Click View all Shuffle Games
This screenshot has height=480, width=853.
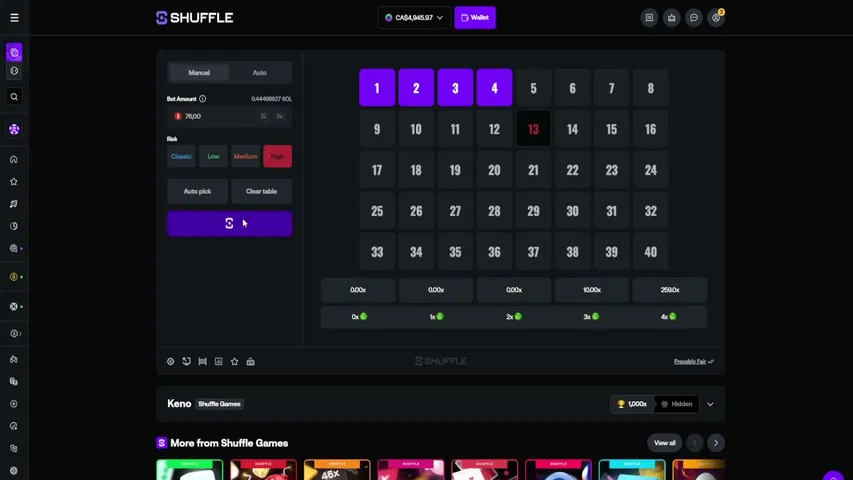point(665,443)
